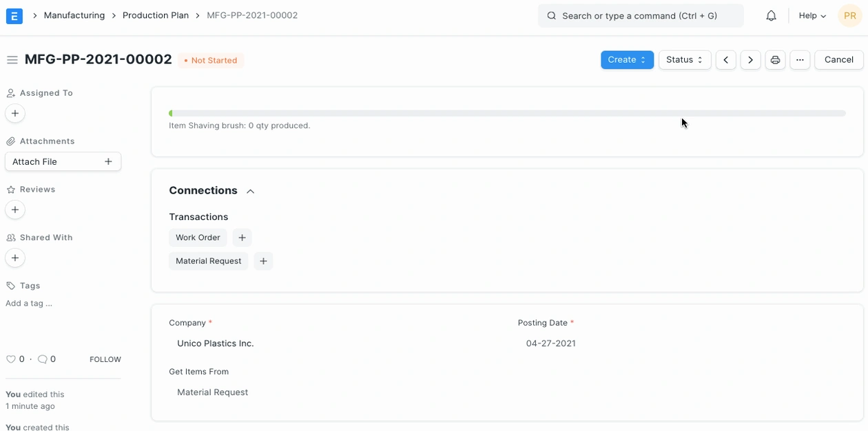Add a new Material Request with plus icon

(x=263, y=261)
